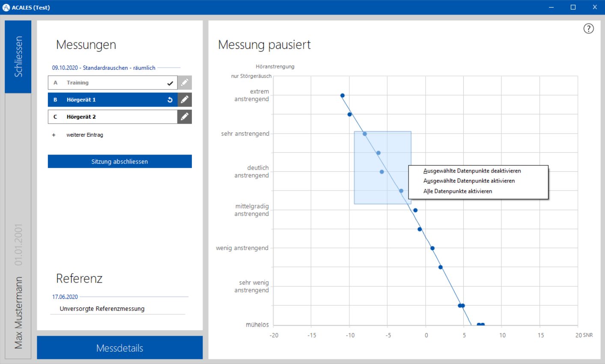
Task: Click the pencil edit icon for Training
Action: [x=185, y=83]
